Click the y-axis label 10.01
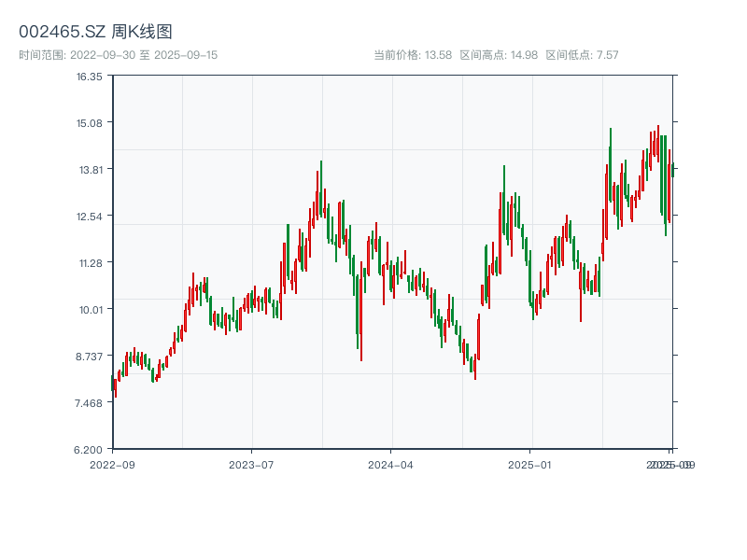747x560 pixels. [x=91, y=310]
